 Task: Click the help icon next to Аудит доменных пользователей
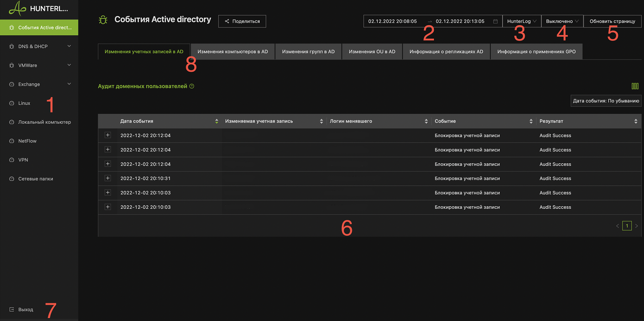(192, 86)
